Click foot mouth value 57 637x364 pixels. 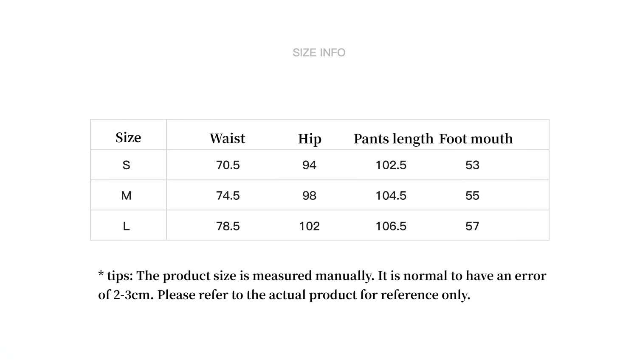472,226
